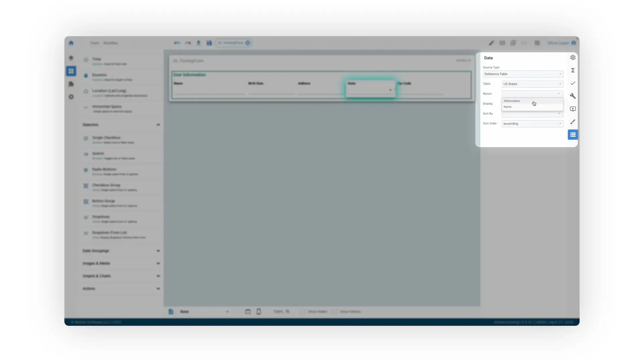This screenshot has width=644, height=362.
Task: Click the mobile preview toggle icon
Action: click(x=259, y=311)
